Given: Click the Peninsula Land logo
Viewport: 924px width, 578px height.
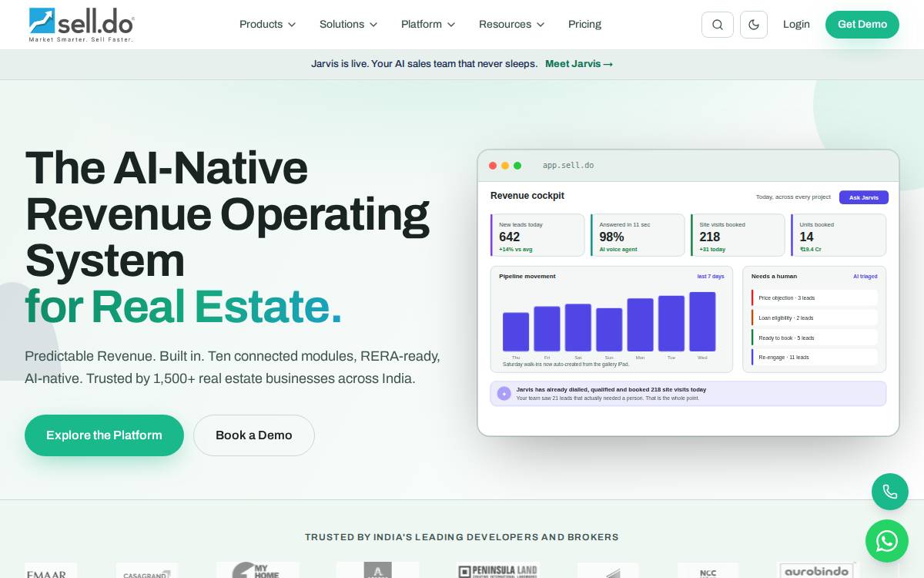Looking at the screenshot, I should tap(497, 571).
